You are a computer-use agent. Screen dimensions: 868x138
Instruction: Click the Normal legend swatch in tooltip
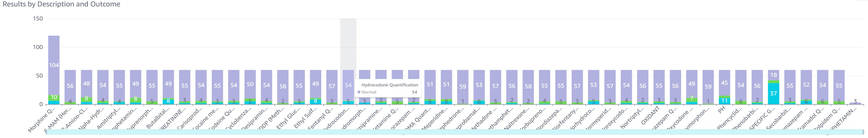point(359,92)
